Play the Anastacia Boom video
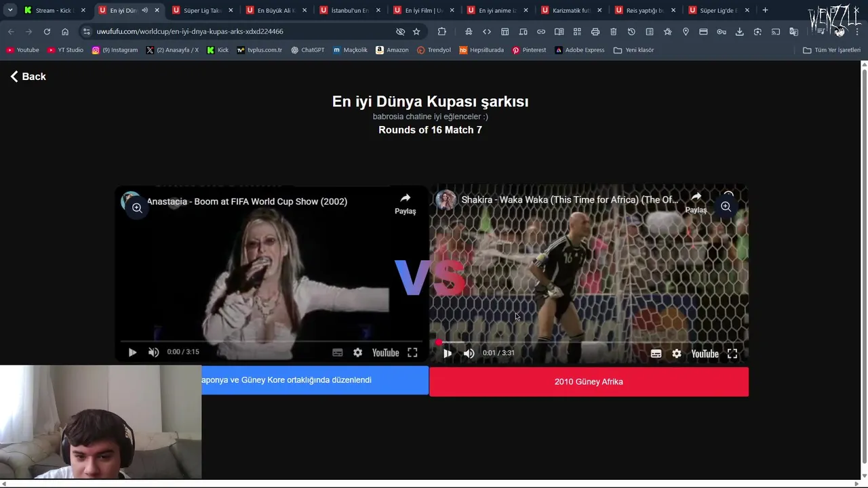868x488 pixels. point(132,352)
